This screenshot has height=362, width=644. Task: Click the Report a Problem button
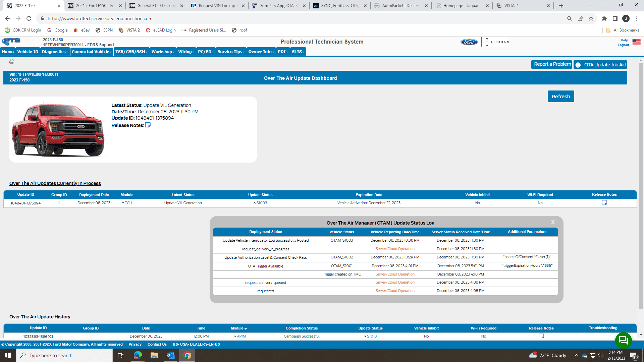pyautogui.click(x=552, y=64)
